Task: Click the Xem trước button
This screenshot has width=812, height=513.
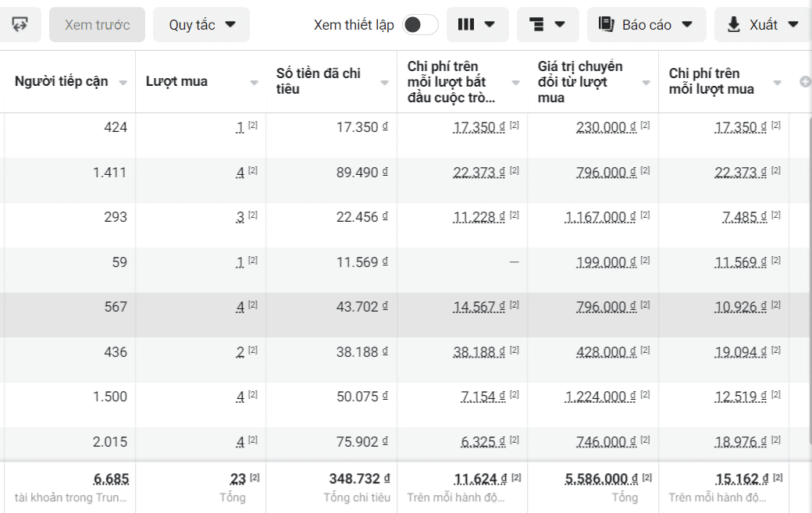Action: coord(97,24)
